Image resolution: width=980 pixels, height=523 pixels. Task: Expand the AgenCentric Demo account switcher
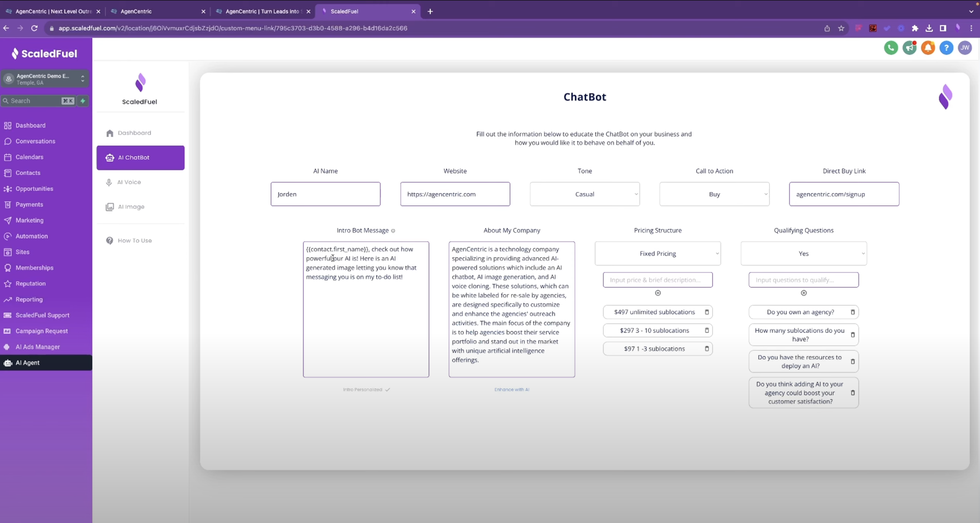pyautogui.click(x=82, y=79)
